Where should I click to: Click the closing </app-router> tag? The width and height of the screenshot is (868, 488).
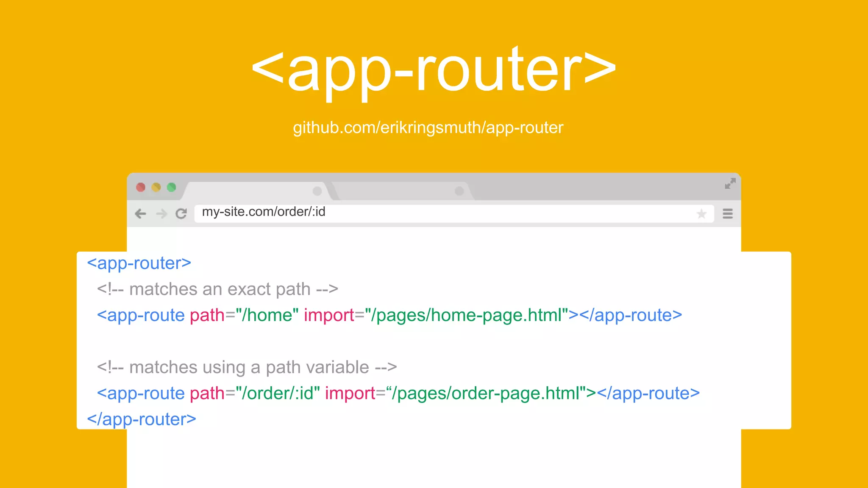(x=142, y=419)
